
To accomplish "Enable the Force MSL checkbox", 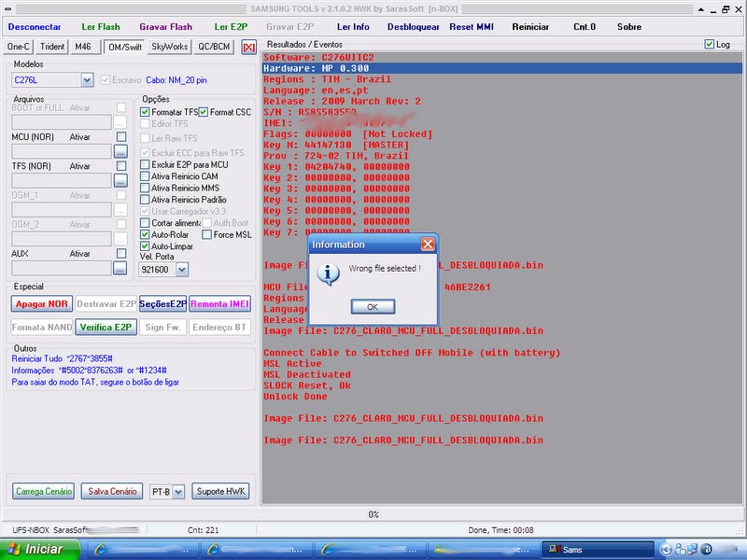I will (206, 235).
